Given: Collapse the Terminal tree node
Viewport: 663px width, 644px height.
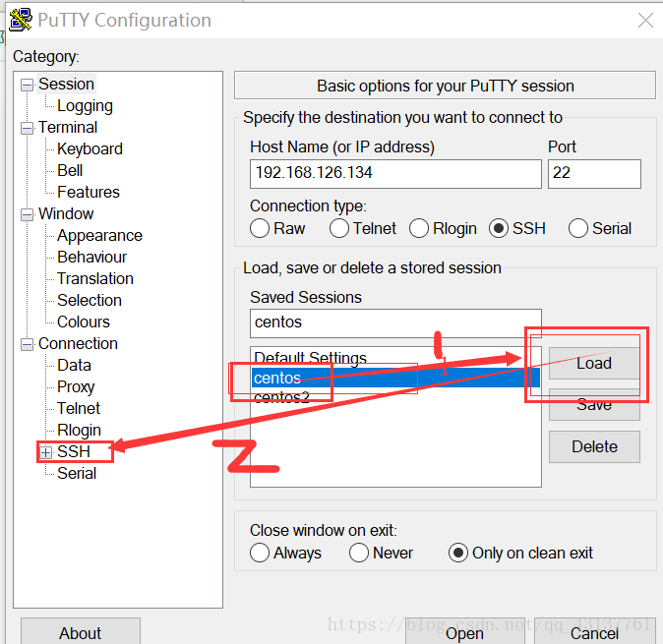Looking at the screenshot, I should click(28, 128).
